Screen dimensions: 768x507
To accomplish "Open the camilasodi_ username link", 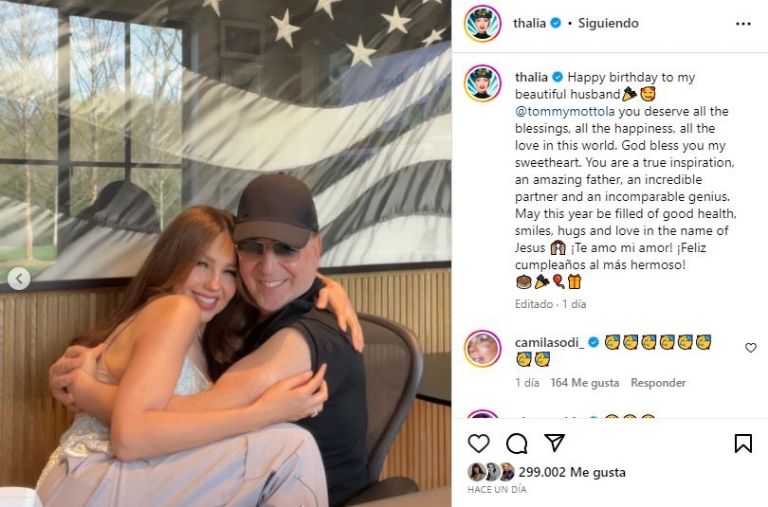I will pos(550,342).
